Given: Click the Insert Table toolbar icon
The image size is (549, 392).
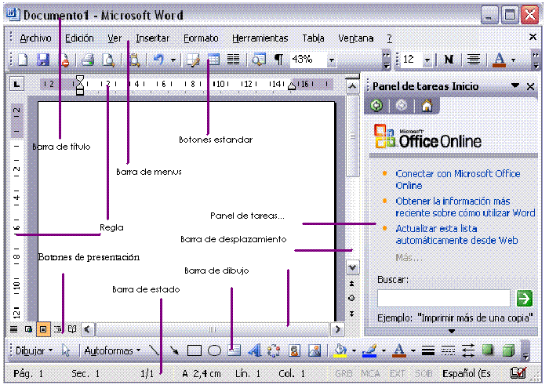Looking at the screenshot, I should pyautogui.click(x=213, y=60).
